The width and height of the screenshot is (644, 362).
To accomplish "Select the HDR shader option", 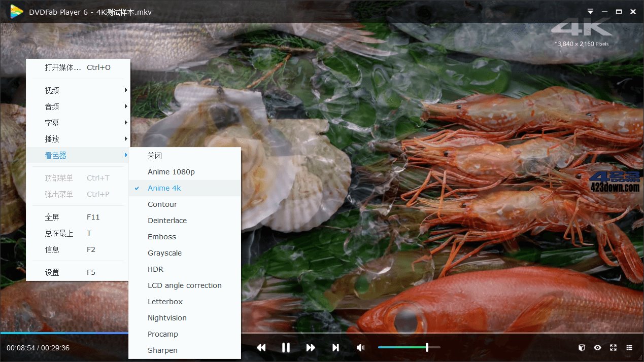I will point(155,269).
